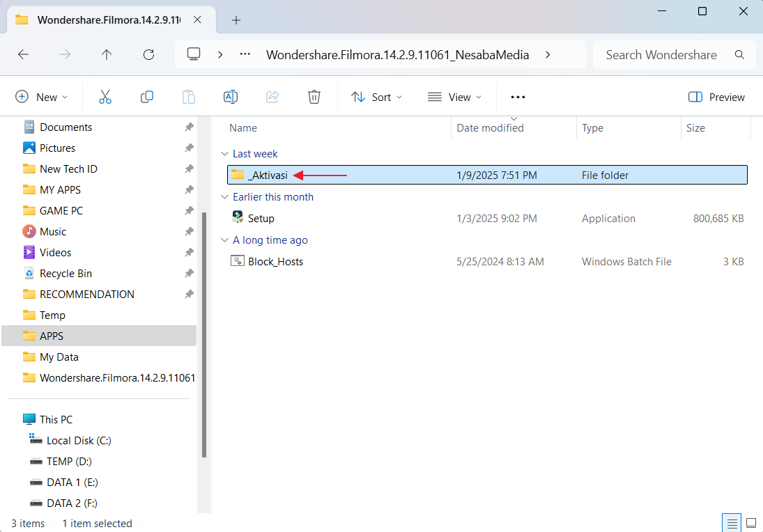Open the Setup application file
This screenshot has width=763, height=532.
click(261, 219)
